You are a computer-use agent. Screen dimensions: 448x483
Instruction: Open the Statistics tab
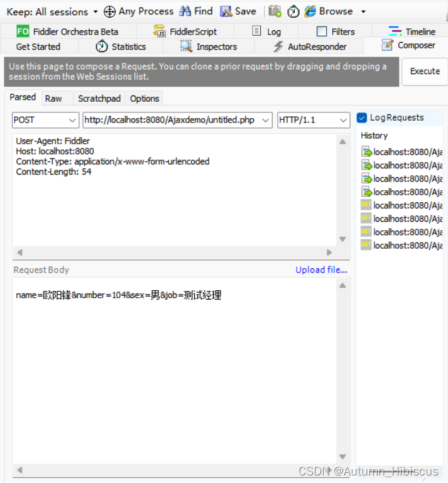click(121, 46)
